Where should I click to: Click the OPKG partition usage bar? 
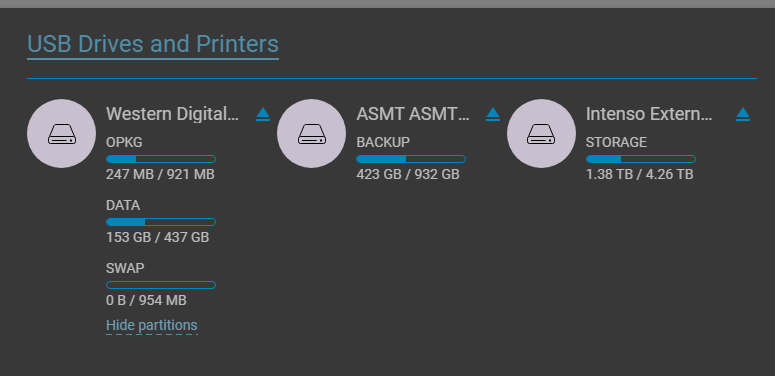coord(161,159)
